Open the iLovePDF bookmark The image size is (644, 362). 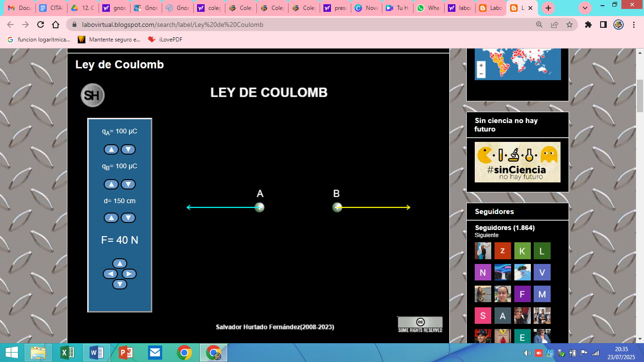tap(165, 40)
